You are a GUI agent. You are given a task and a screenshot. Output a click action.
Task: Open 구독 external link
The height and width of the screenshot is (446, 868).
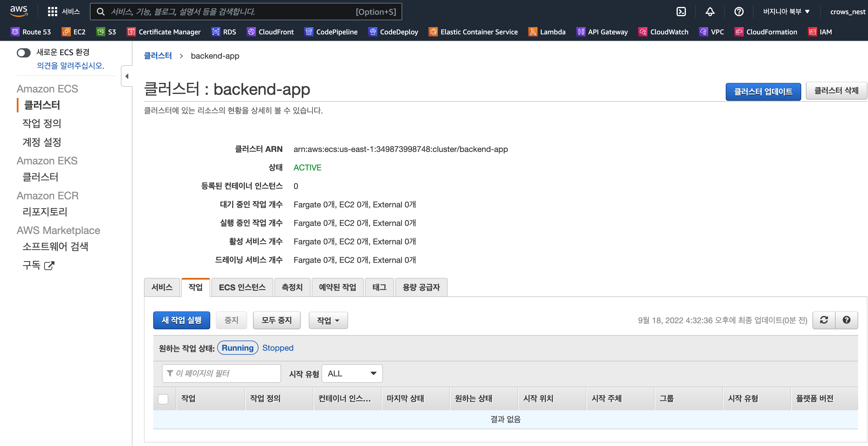[38, 265]
